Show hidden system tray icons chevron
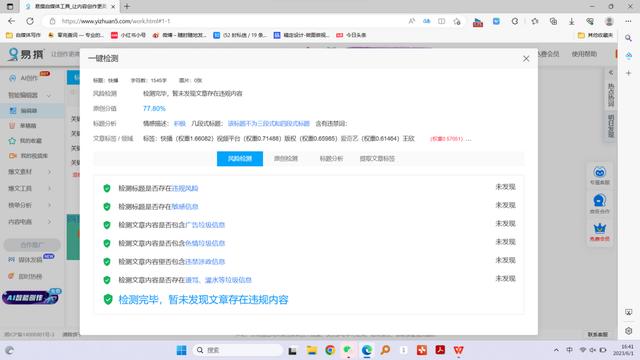The height and width of the screenshot is (360, 640). [556, 350]
